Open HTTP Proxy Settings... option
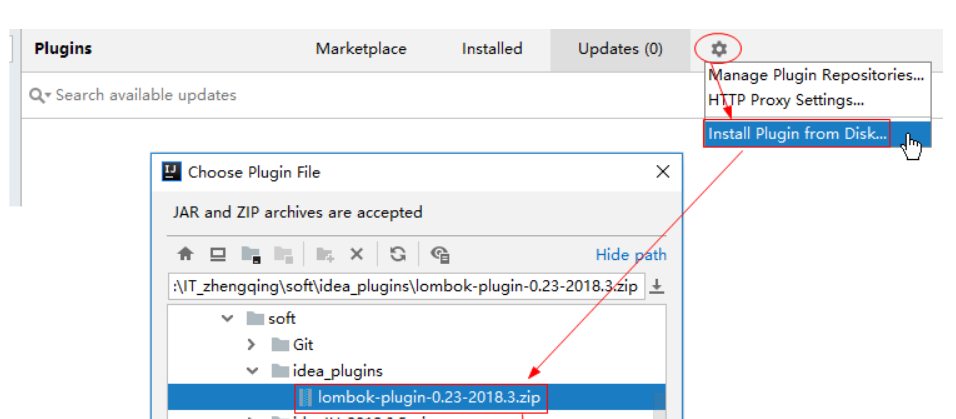This screenshot has width=956, height=419. tap(786, 99)
